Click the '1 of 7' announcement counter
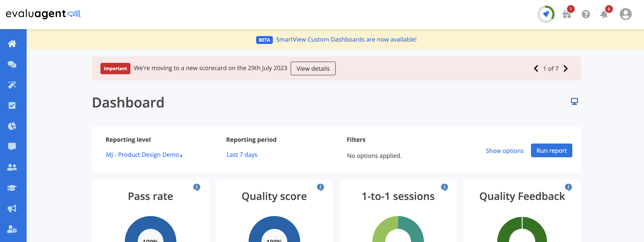644x242 pixels. click(551, 68)
